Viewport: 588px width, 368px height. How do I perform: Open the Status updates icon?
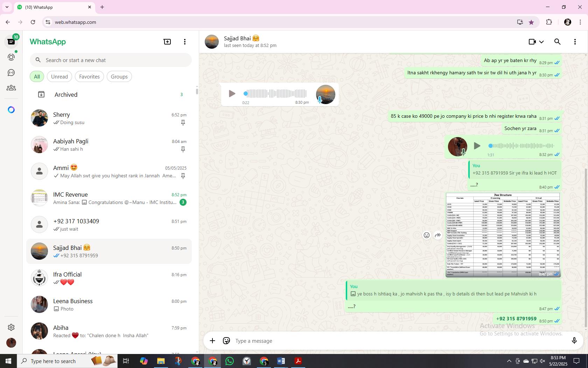click(11, 57)
